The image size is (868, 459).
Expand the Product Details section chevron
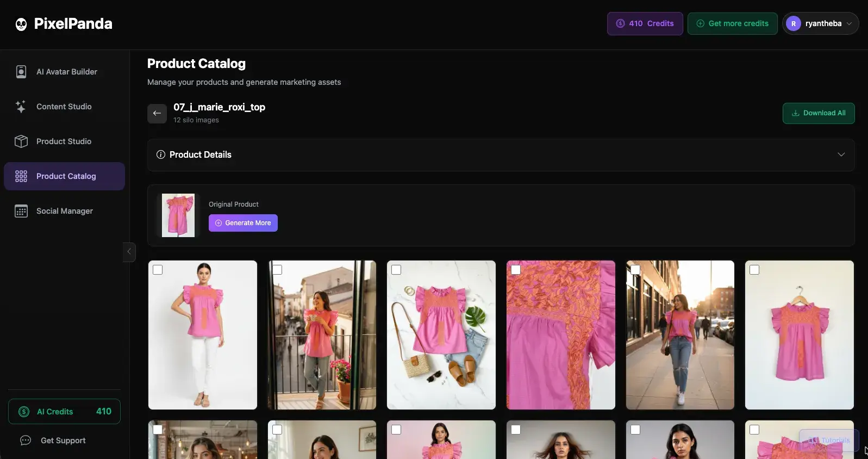point(841,154)
